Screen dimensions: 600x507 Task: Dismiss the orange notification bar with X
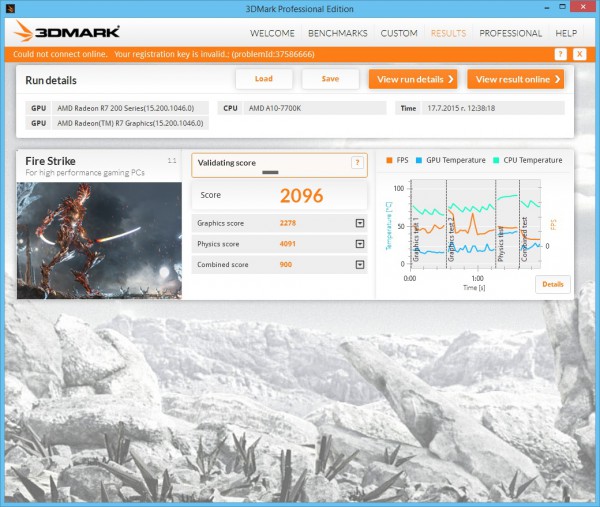tap(579, 54)
